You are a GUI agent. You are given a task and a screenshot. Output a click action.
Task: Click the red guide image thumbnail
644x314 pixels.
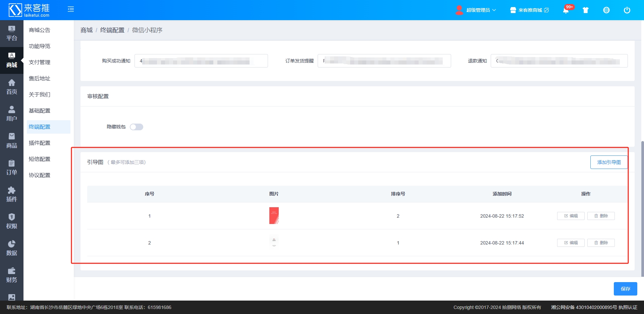pyautogui.click(x=274, y=216)
